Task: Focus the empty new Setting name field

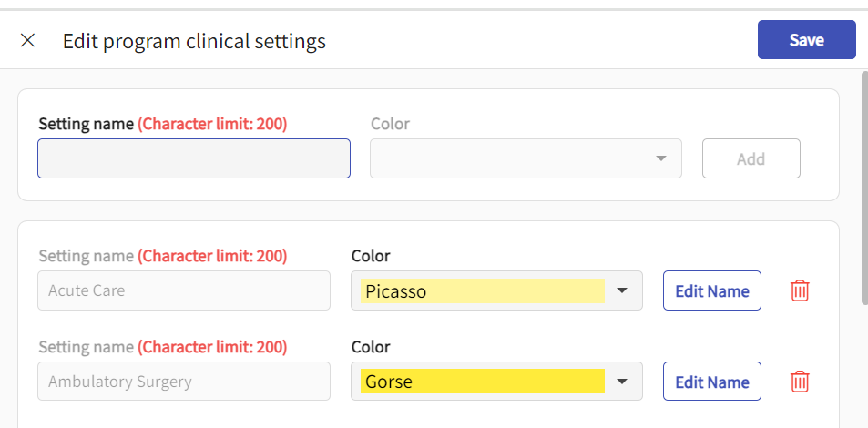Action: 193,158
